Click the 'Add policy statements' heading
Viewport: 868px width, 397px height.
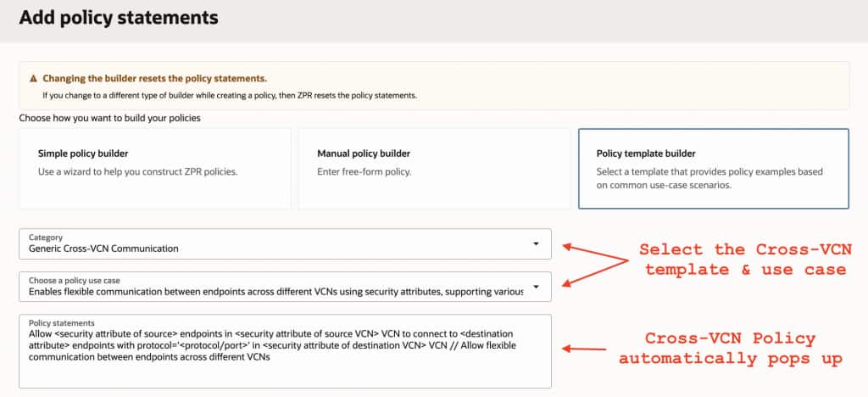(118, 17)
